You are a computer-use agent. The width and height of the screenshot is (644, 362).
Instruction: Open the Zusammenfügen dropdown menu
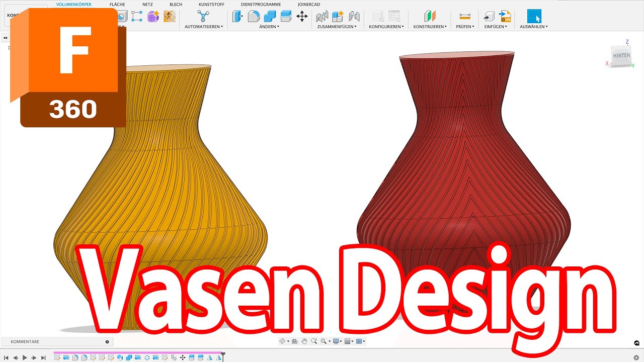[x=337, y=26]
